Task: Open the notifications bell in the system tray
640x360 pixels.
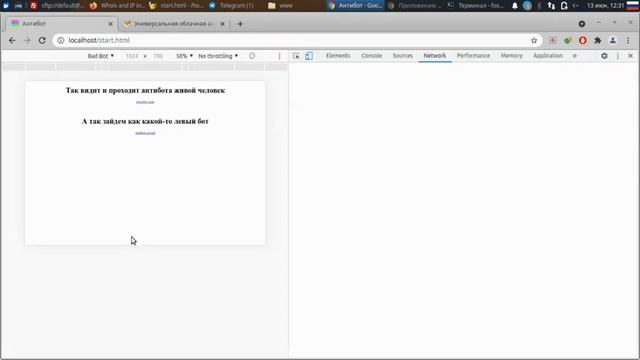Action: coord(515,6)
